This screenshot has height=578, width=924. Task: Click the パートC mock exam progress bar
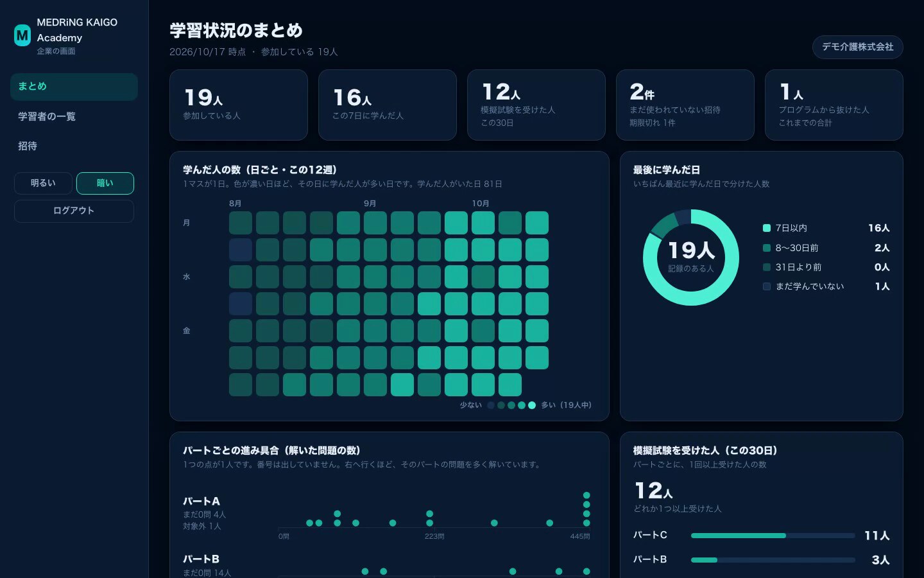point(773,536)
